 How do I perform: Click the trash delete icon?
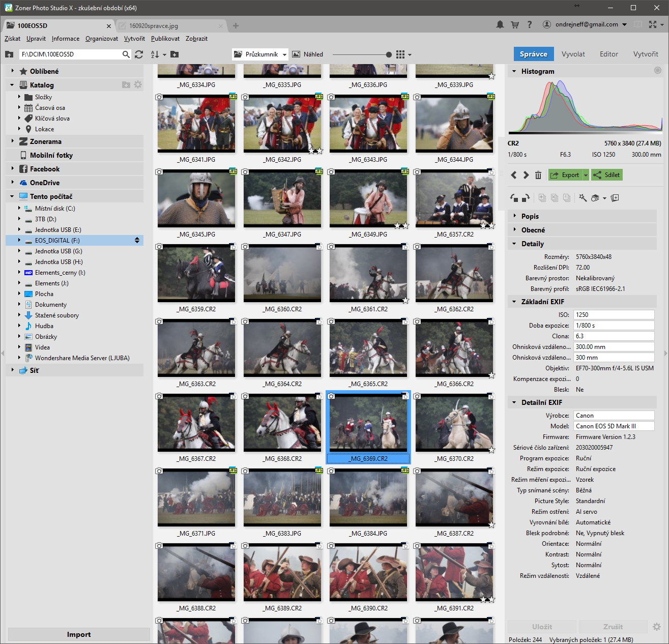[538, 175]
